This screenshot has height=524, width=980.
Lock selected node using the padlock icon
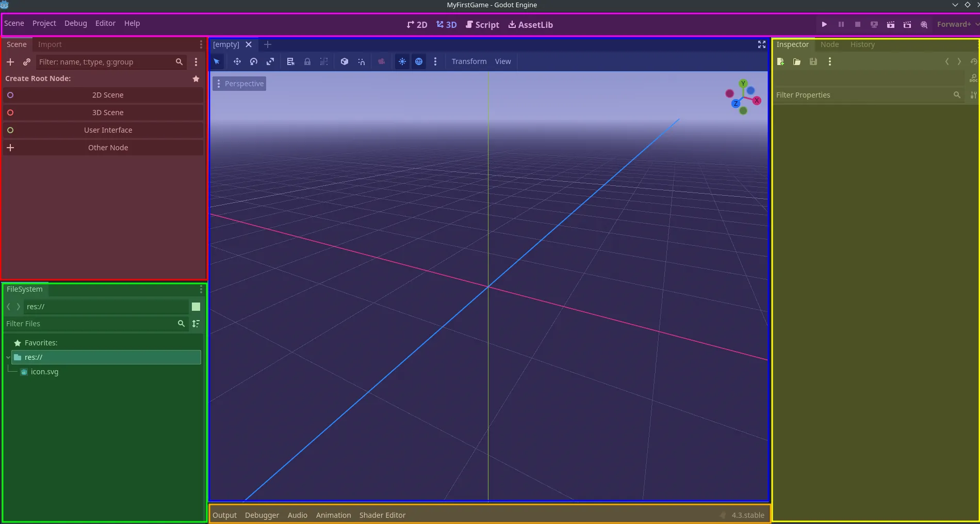tap(308, 61)
